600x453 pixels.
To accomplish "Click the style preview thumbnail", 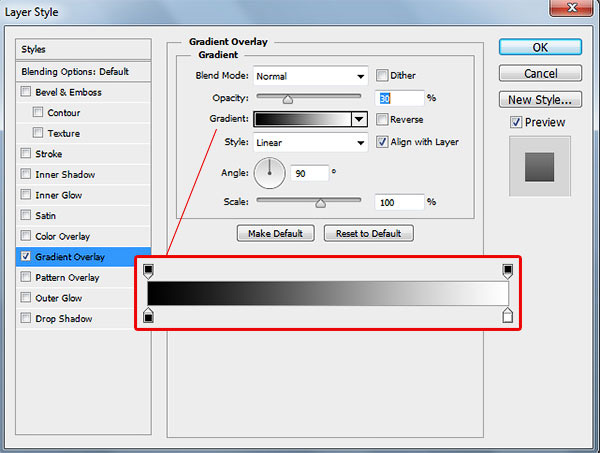I will [540, 166].
